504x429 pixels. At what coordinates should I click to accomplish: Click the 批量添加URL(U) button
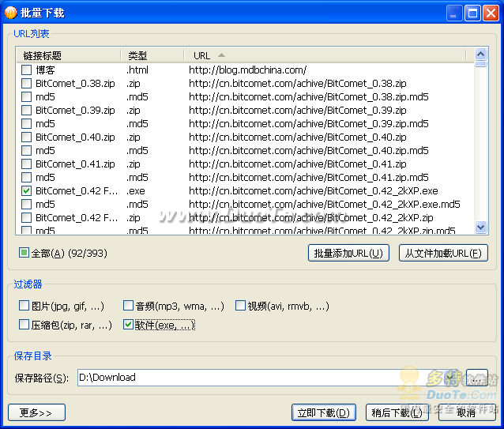pyautogui.click(x=348, y=254)
